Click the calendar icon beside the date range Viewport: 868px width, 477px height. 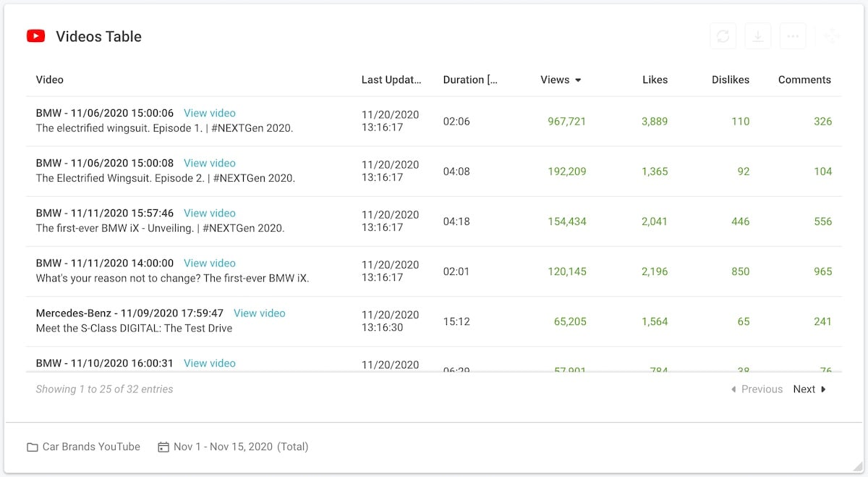tap(163, 447)
